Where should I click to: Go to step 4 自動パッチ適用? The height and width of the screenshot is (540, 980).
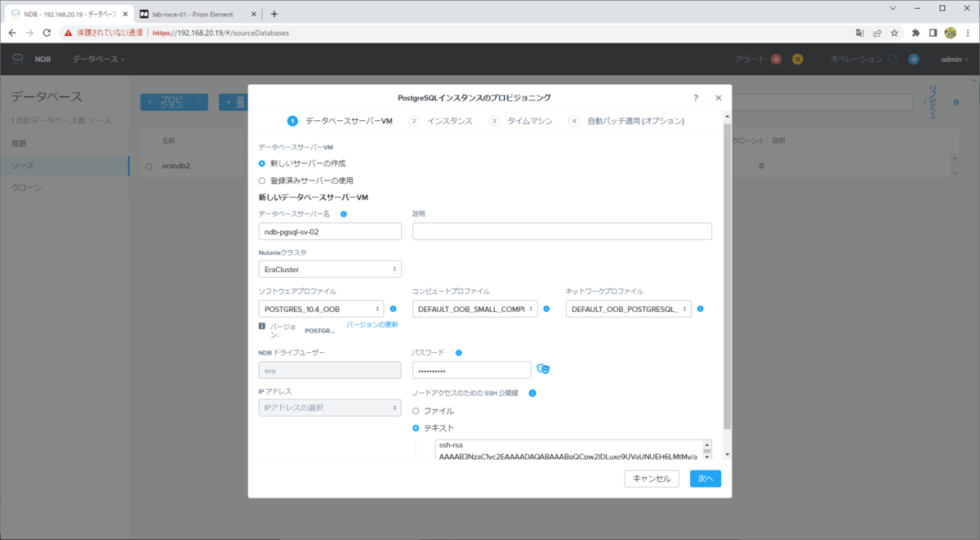(626, 121)
